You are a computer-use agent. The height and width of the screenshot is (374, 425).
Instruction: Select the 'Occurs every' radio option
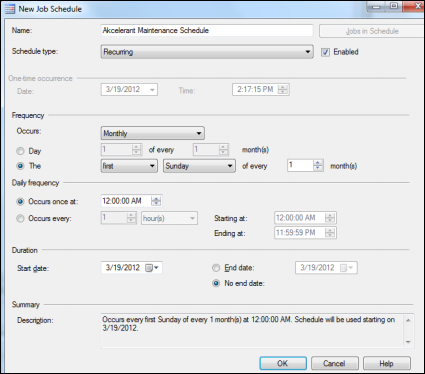[x=20, y=218]
